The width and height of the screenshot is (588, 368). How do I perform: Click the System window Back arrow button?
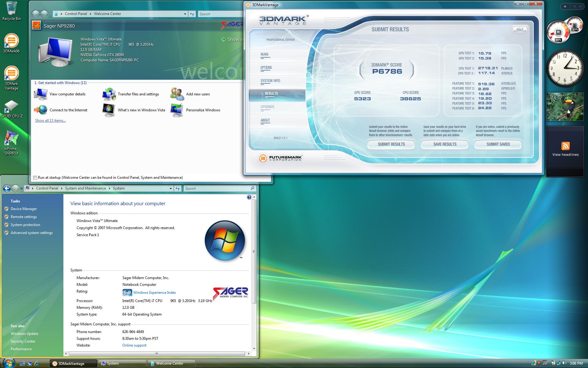7,188
